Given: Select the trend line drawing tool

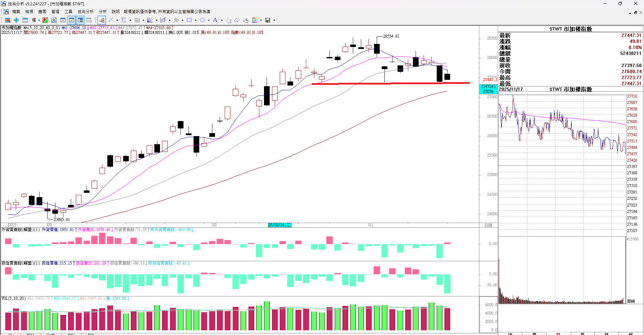Looking at the screenshot, I should point(111,20).
